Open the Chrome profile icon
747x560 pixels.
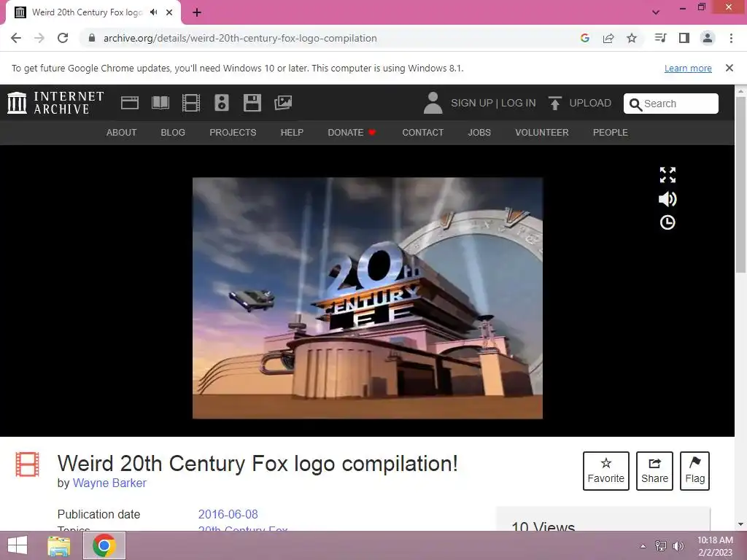pyautogui.click(x=708, y=38)
